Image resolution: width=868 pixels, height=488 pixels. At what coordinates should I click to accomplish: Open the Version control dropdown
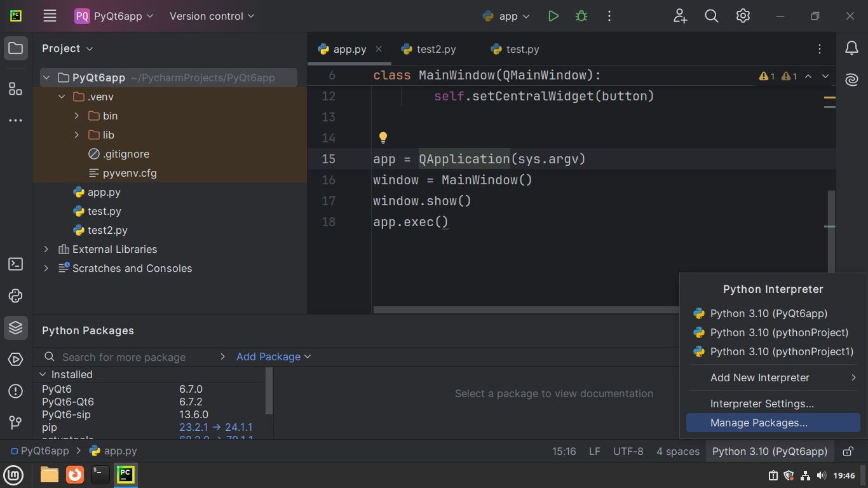(212, 16)
